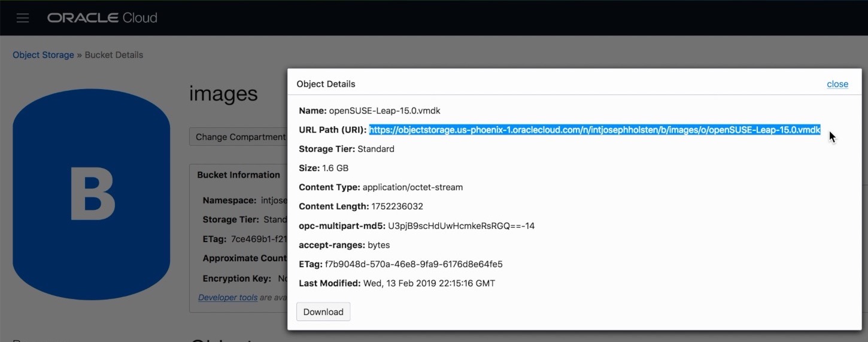Screen dimensions: 868x342
Task: Click the Storage Tier value Standard in dialog
Action: coord(376,149)
